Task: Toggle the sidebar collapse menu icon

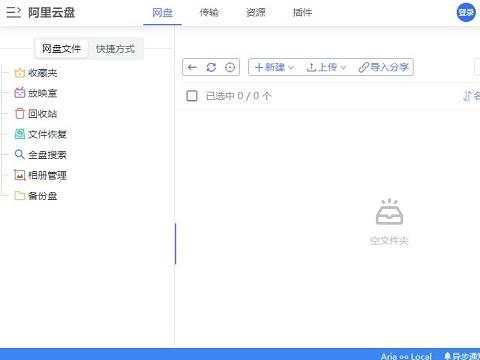Action: pyautogui.click(x=13, y=12)
